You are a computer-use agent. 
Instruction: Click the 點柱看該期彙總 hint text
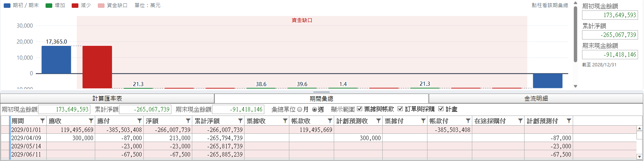click(550, 5)
